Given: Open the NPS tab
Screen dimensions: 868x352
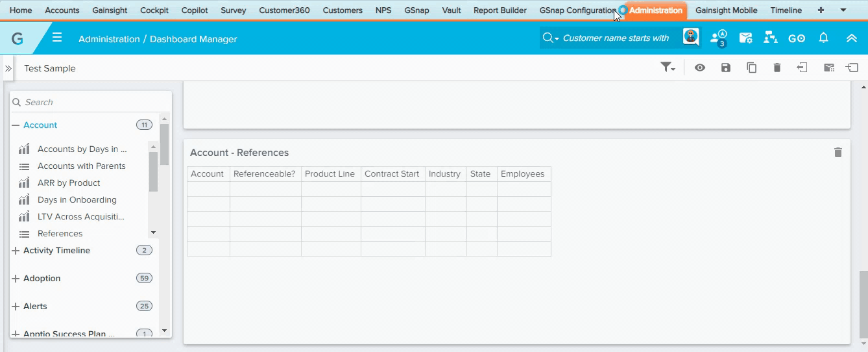Looking at the screenshot, I should [383, 10].
